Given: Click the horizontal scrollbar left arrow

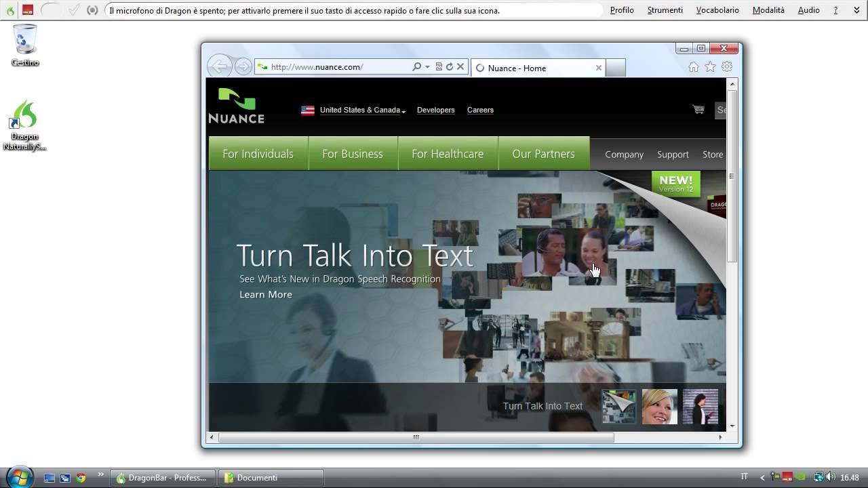Looking at the screenshot, I should [211, 437].
